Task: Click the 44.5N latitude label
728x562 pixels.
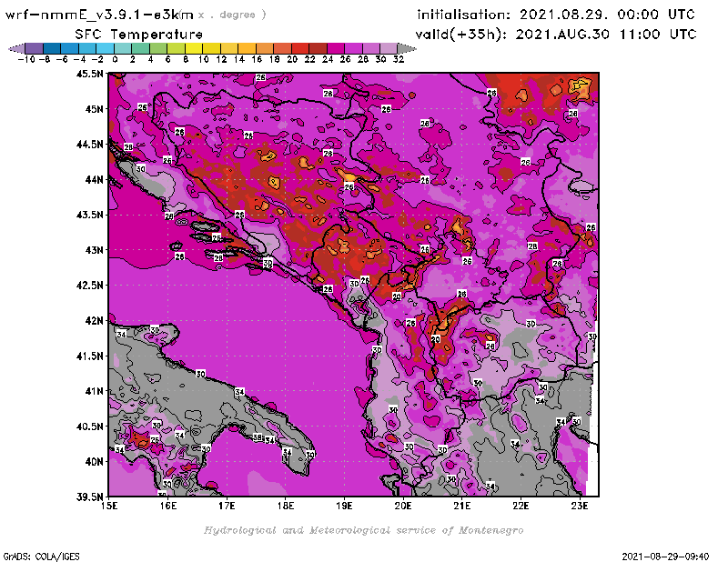Action: (89, 144)
